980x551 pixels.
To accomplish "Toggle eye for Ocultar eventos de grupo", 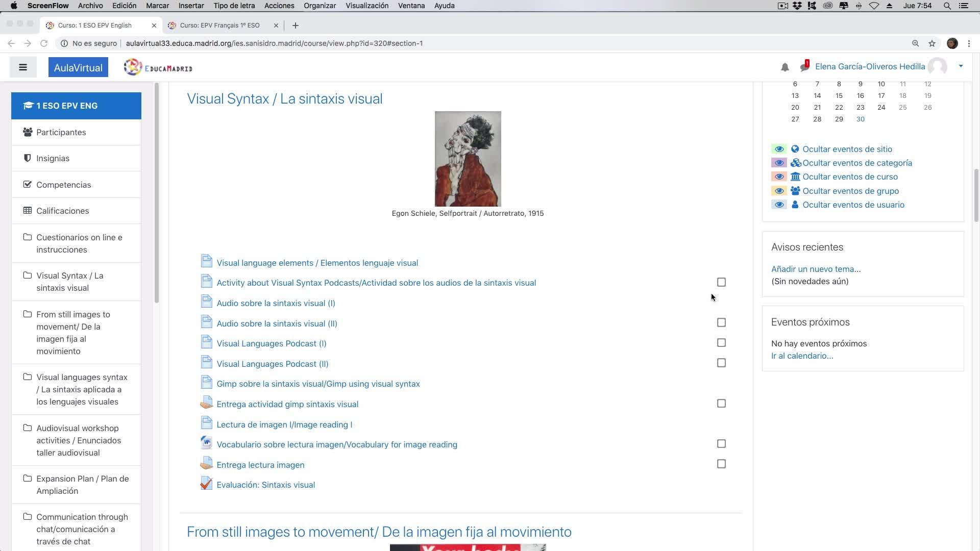I will [779, 191].
